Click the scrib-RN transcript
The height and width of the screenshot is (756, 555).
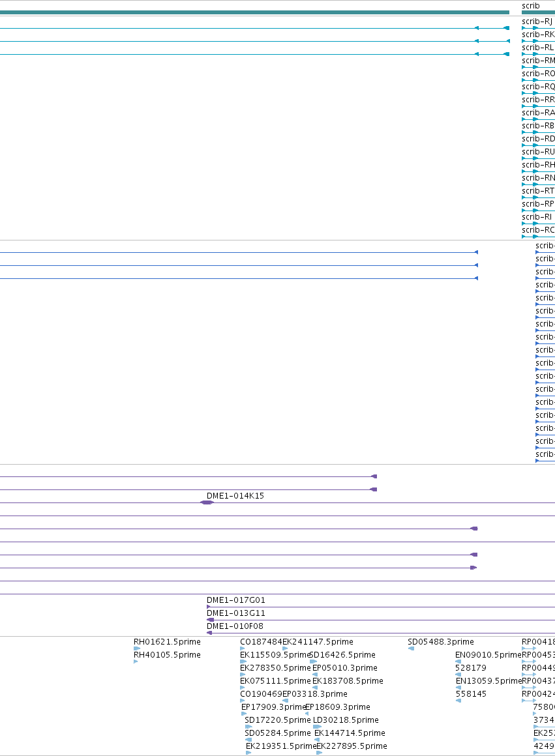click(x=538, y=177)
